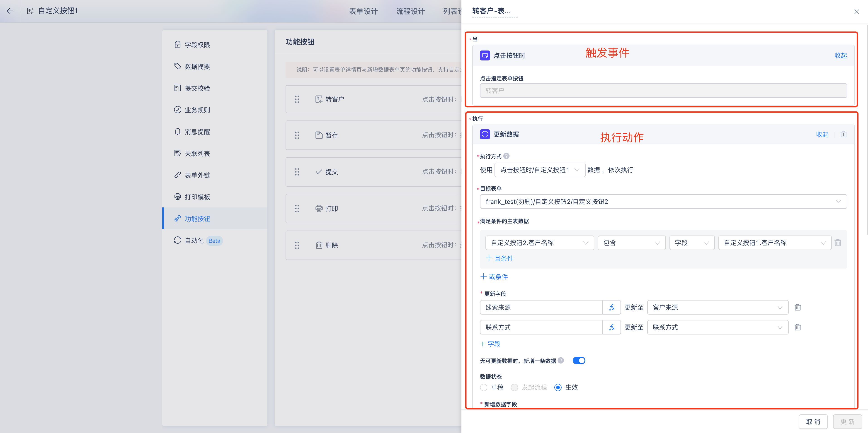868x433 pixels.
Task: Open formula editor for 联系方式 field
Action: (x=612, y=327)
